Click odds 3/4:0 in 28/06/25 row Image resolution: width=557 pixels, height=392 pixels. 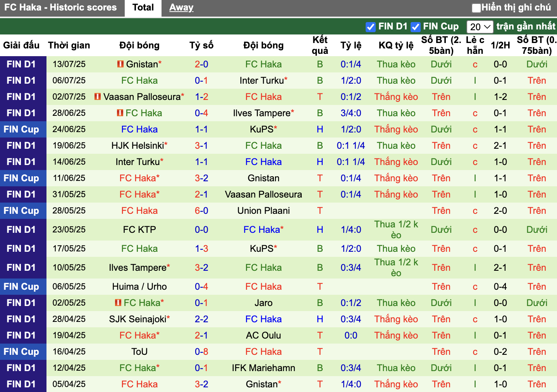click(351, 113)
